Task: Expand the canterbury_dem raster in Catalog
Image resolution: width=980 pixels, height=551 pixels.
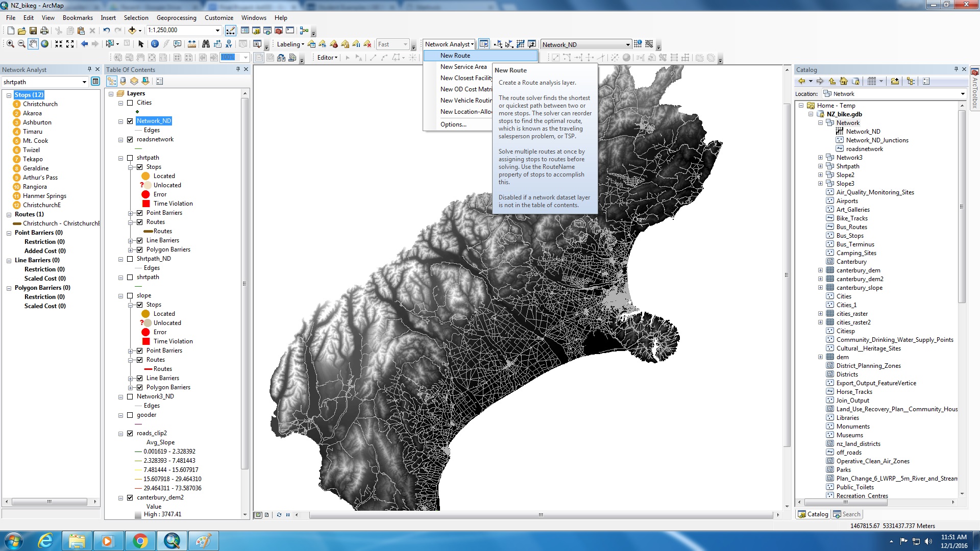Action: tap(820, 270)
